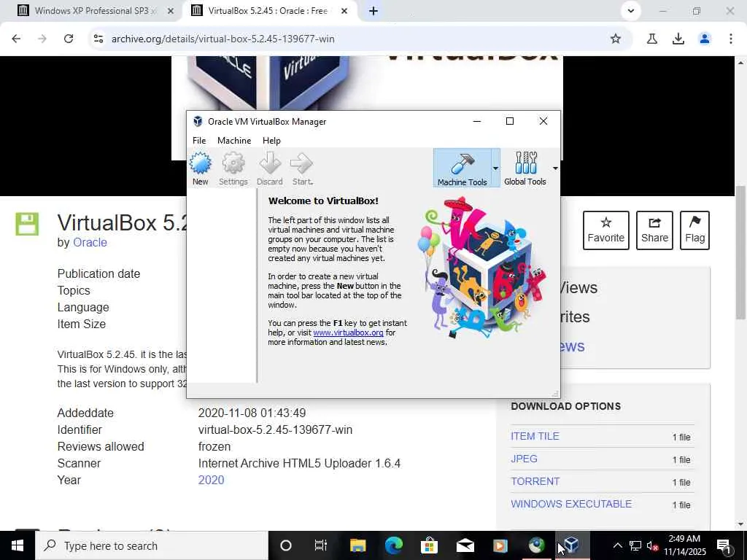Open Chrome downloads icon
Image resolution: width=747 pixels, height=560 pixels.
click(678, 39)
